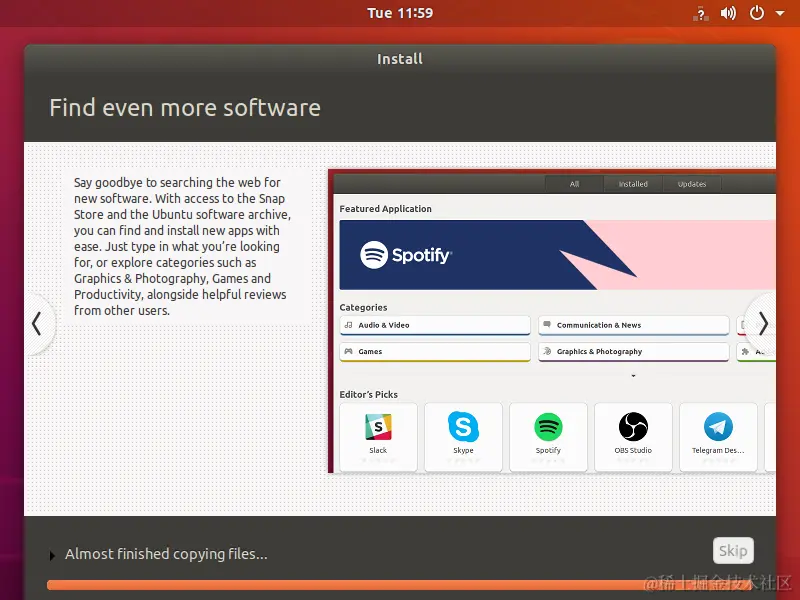
Task: Click the Communication speech bubble icon
Action: click(547, 324)
